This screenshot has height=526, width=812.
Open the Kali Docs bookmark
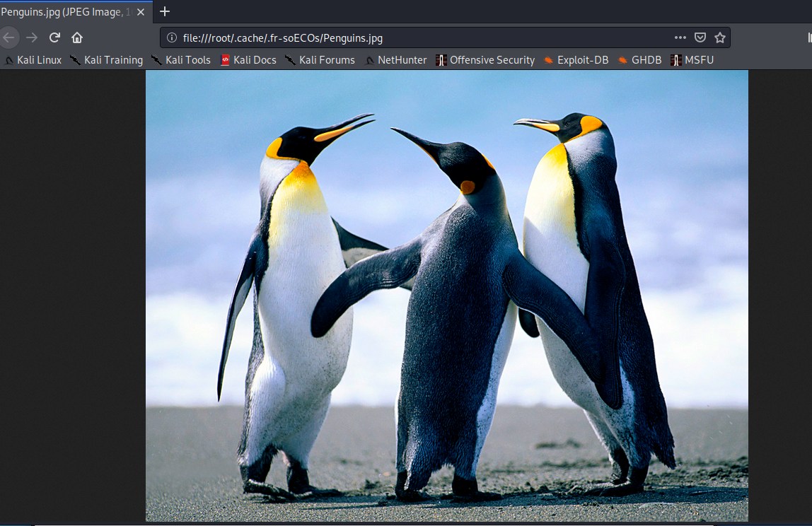click(x=248, y=60)
